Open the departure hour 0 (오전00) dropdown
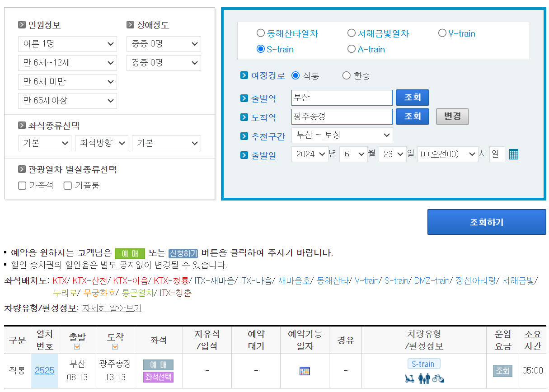Screen dimensions: 549x392 (447, 154)
